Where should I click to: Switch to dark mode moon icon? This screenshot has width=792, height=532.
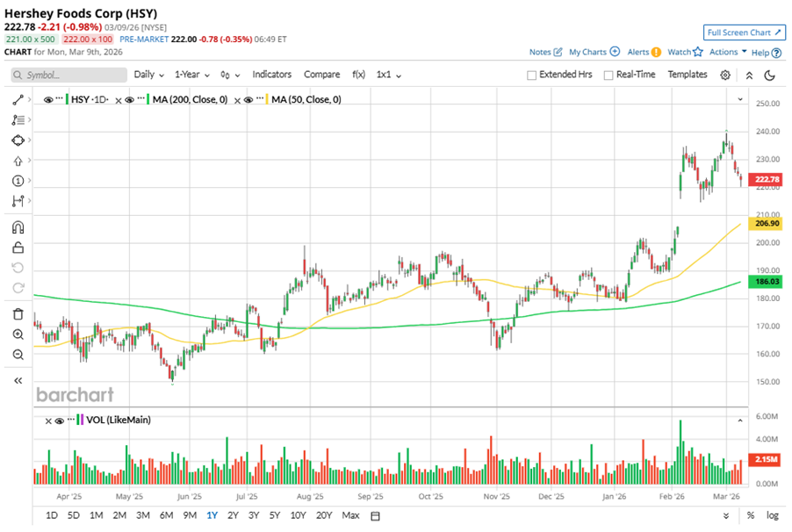coord(770,75)
